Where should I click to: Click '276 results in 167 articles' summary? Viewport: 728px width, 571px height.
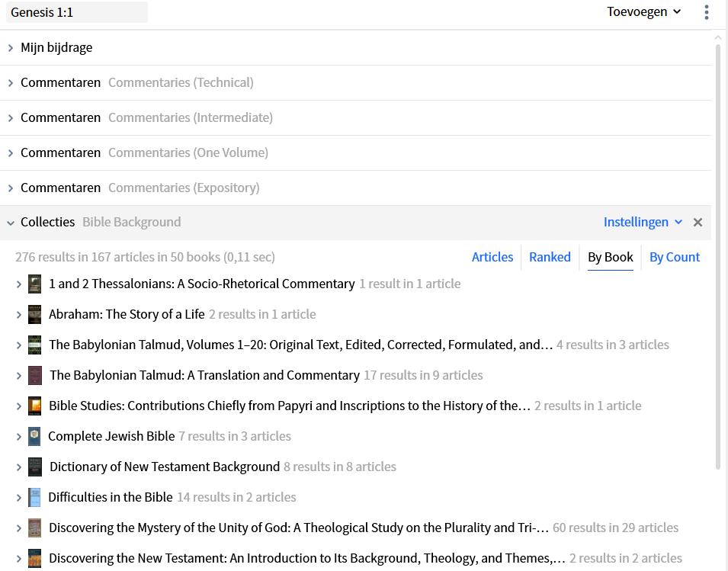[x=145, y=257]
